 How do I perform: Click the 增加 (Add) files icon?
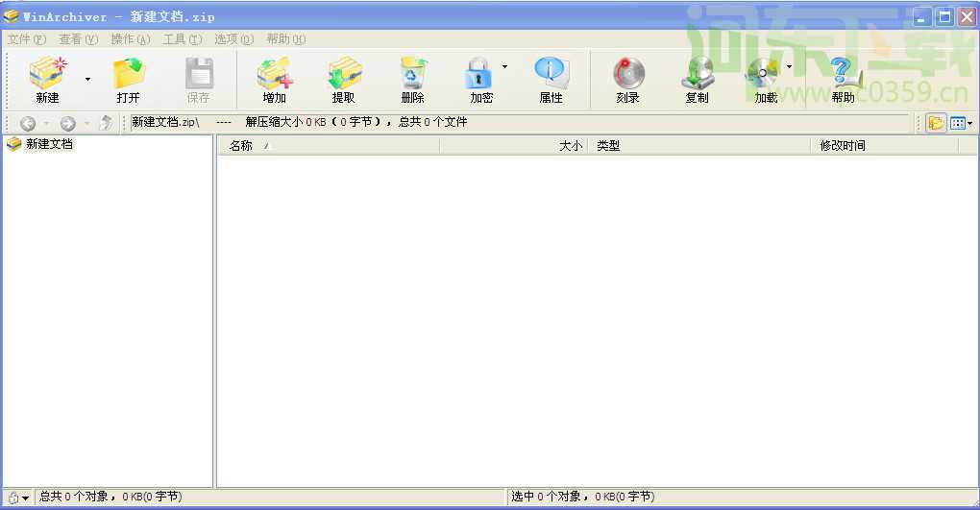(x=275, y=73)
